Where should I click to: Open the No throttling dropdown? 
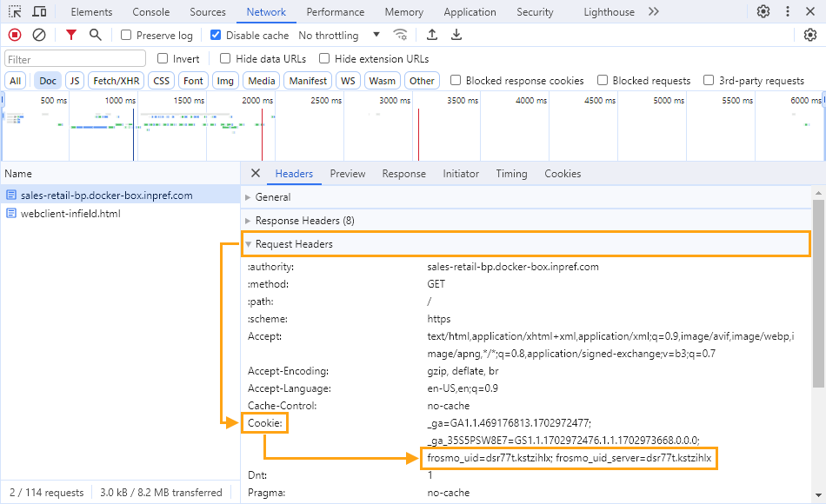pos(339,36)
